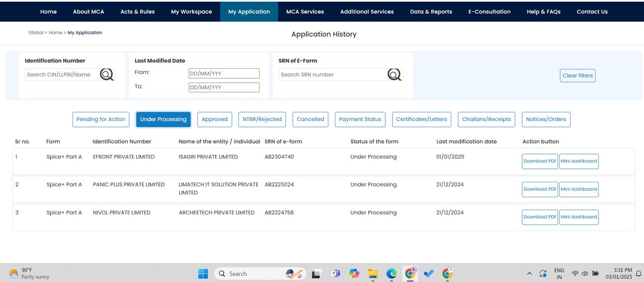
Task: Open the second Chrome profile icon
Action: click(x=448, y=273)
